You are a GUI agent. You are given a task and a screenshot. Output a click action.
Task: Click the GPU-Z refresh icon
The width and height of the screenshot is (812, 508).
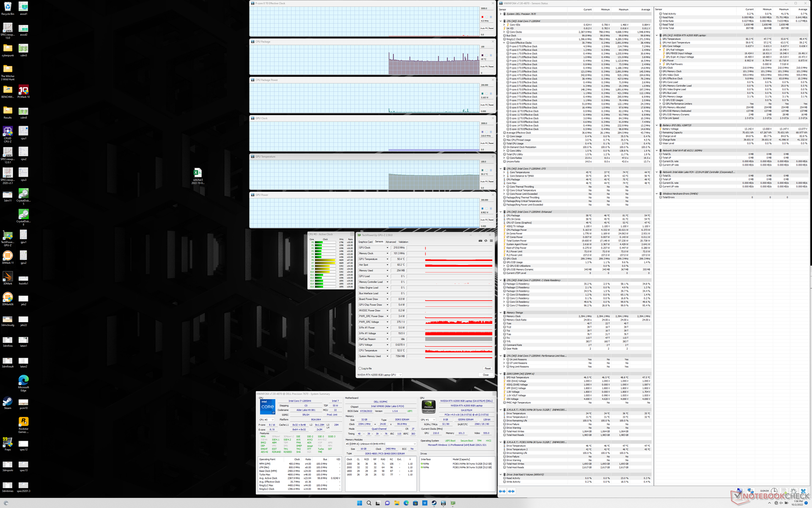pos(486,240)
